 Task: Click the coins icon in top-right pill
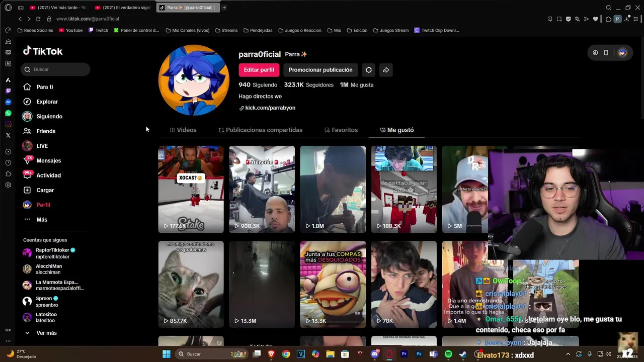[x=595, y=53]
